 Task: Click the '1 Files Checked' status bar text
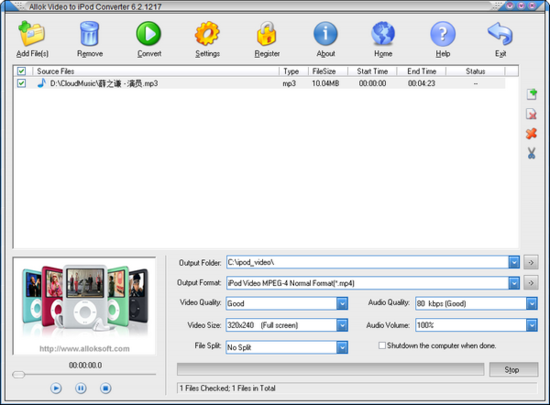point(227,388)
